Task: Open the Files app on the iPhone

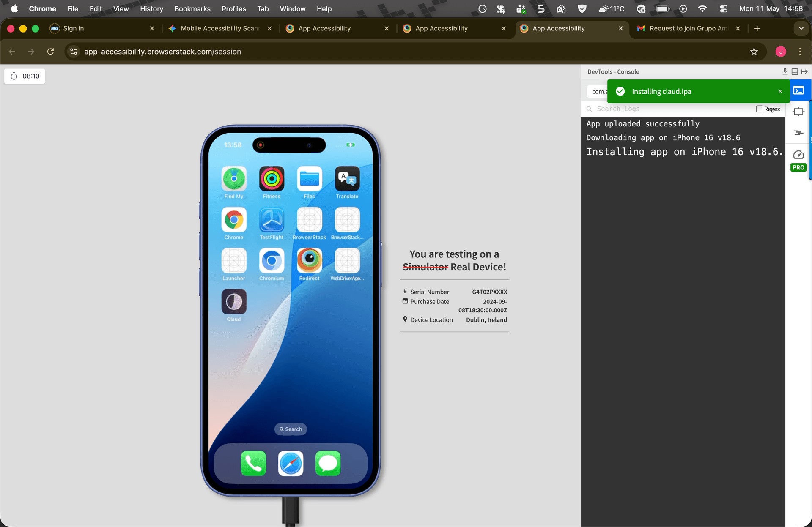Action: (309, 179)
